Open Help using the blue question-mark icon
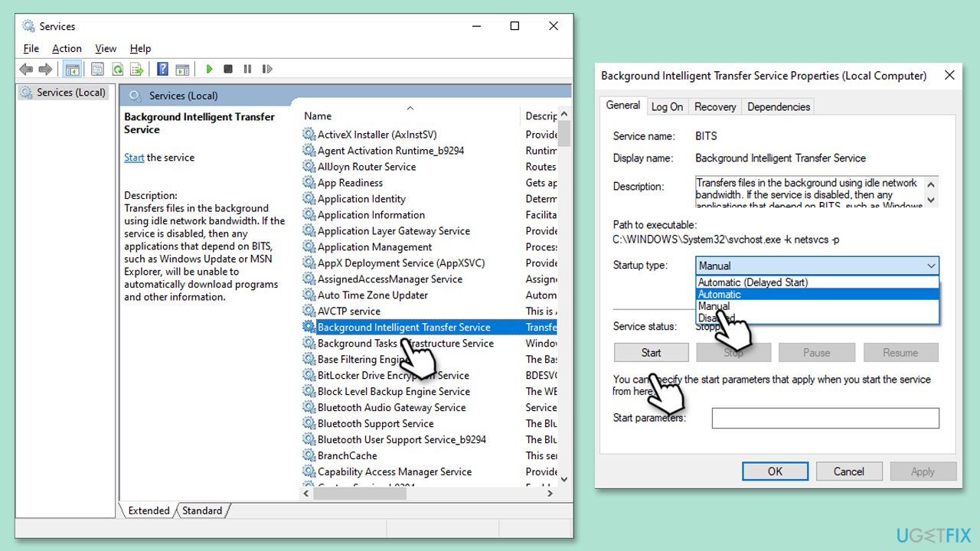Viewport: 980px width, 551px height. pyautogui.click(x=162, y=69)
